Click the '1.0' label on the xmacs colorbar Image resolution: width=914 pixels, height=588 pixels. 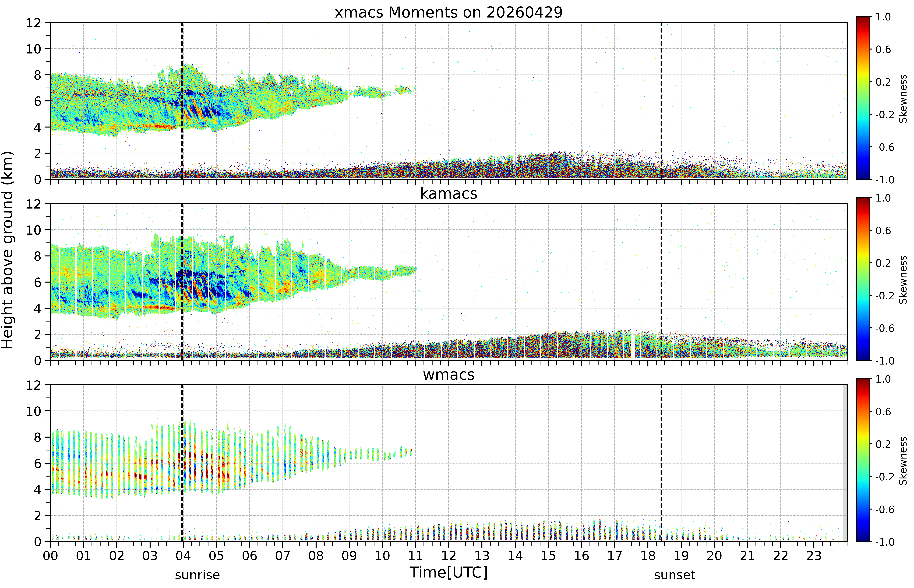pos(883,17)
